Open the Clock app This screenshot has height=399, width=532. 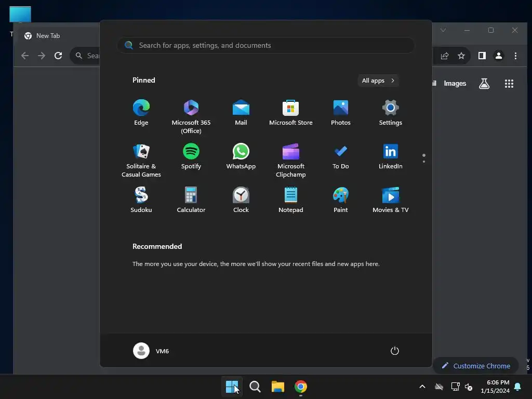click(x=241, y=200)
